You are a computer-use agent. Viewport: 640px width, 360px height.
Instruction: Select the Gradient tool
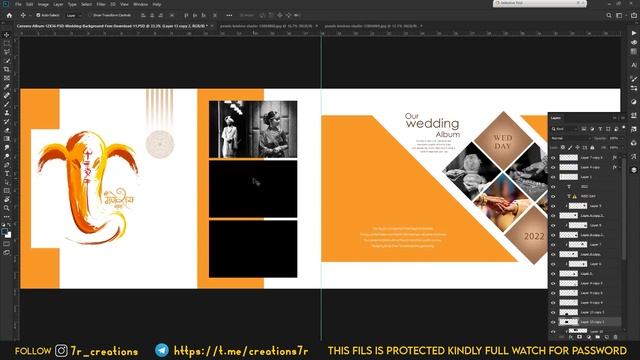(x=7, y=139)
